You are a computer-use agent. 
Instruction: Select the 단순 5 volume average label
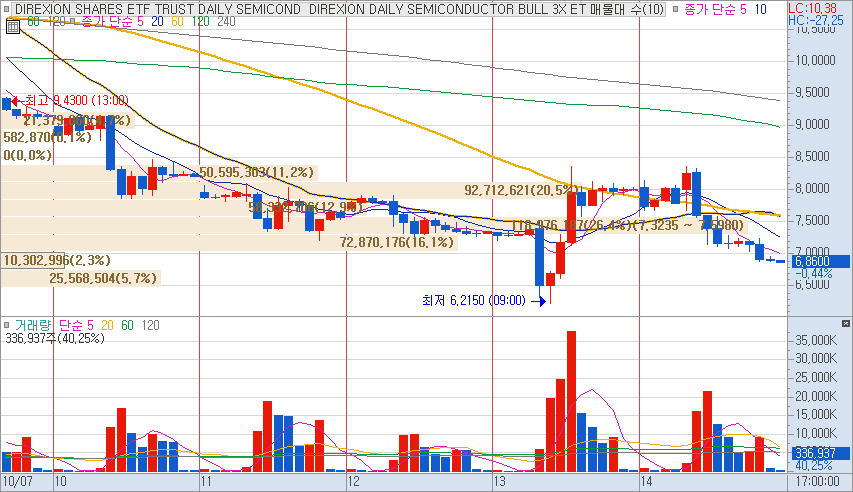pyautogui.click(x=76, y=325)
